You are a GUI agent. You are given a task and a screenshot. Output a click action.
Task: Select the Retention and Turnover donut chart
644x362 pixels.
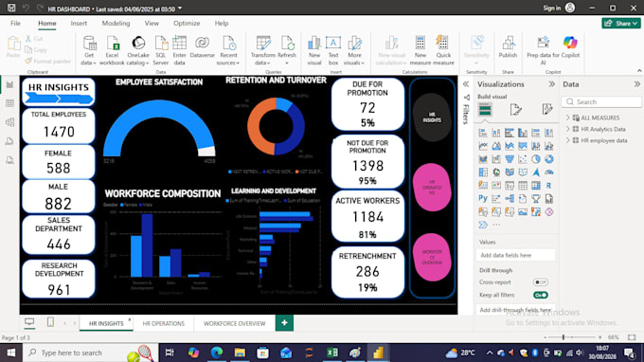(x=276, y=126)
